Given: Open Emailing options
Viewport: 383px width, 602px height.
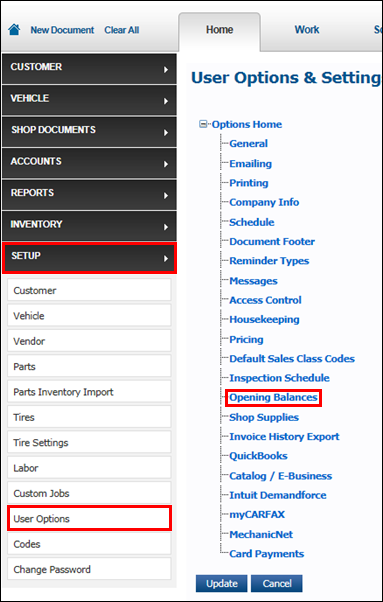Looking at the screenshot, I should tap(250, 164).
